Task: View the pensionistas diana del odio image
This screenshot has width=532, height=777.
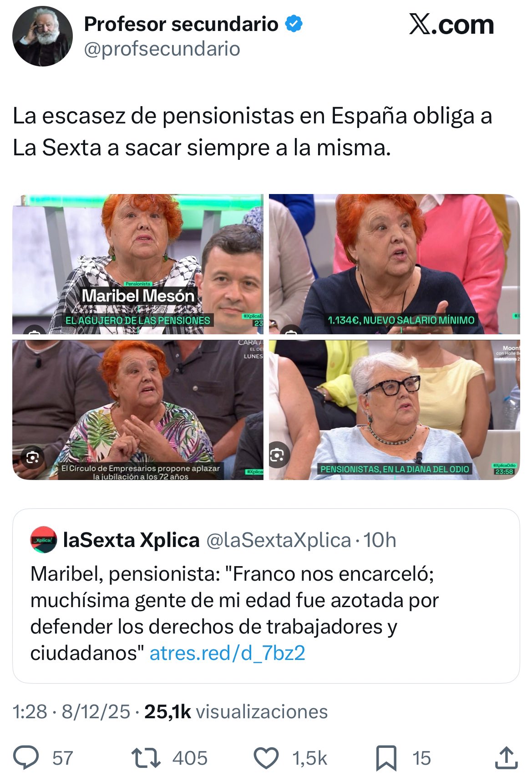Action: point(394,409)
